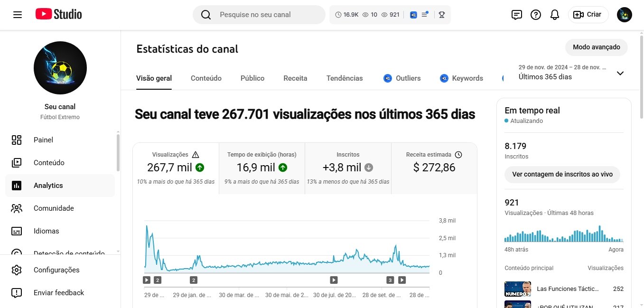Open the notifications bell

pyautogui.click(x=555, y=15)
